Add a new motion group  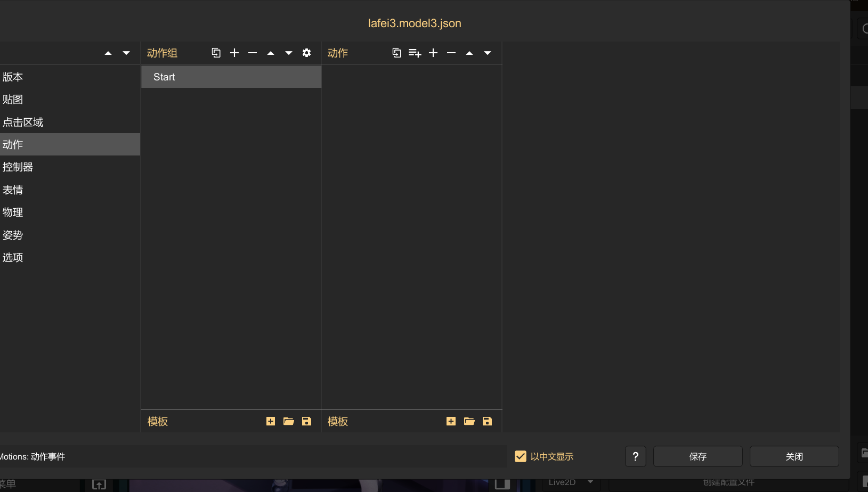coord(234,53)
